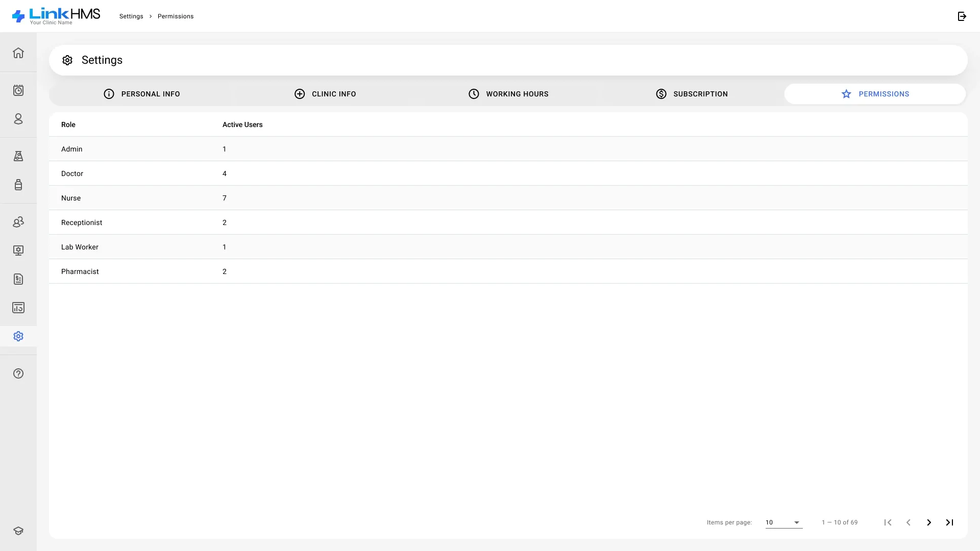Click the Permissions breadcrumb item
The height and width of the screenshot is (551, 980).
pyautogui.click(x=176, y=16)
